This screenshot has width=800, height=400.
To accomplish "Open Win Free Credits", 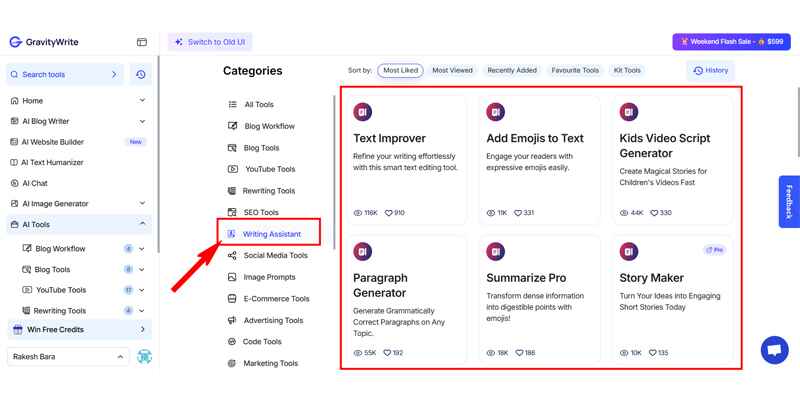I will 80,330.
